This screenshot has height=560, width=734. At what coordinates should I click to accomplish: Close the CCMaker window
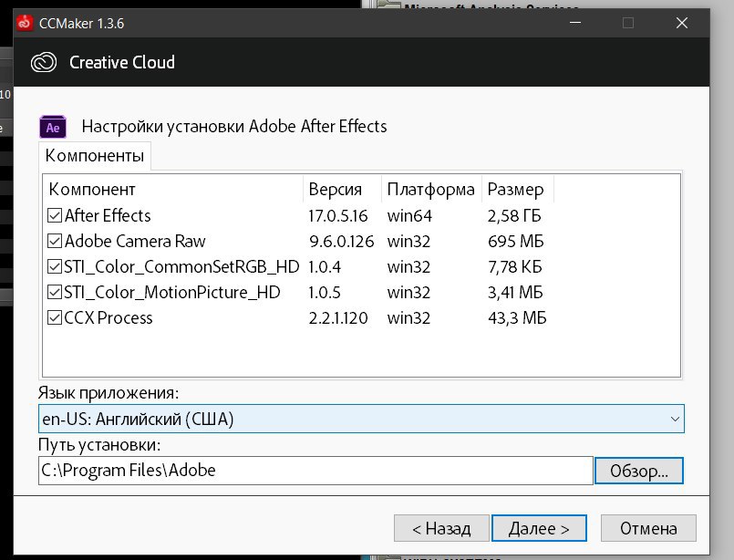coord(682,23)
